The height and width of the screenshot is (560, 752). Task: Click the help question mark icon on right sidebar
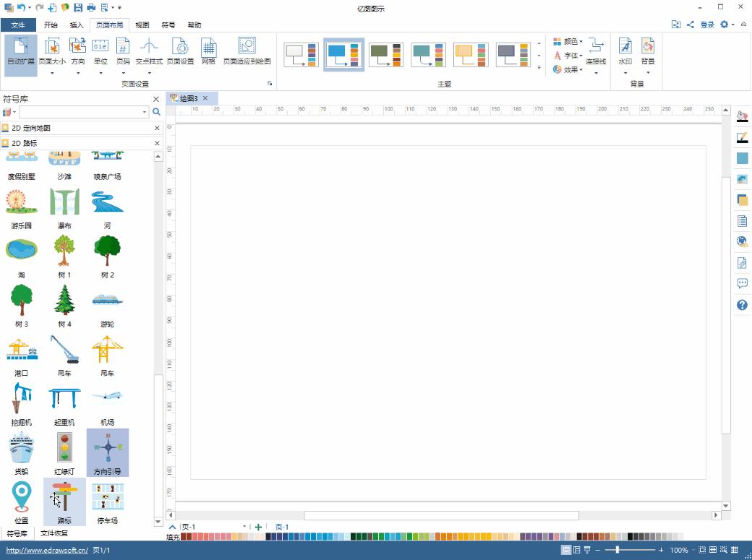point(742,304)
